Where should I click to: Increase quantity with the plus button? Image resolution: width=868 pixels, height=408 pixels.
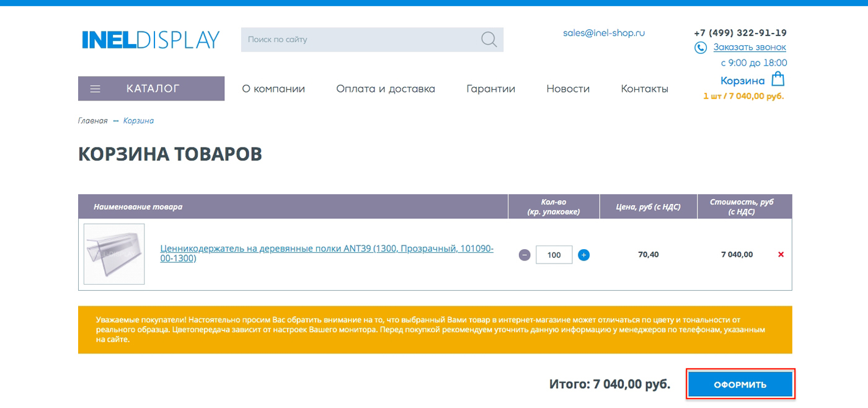(x=583, y=255)
